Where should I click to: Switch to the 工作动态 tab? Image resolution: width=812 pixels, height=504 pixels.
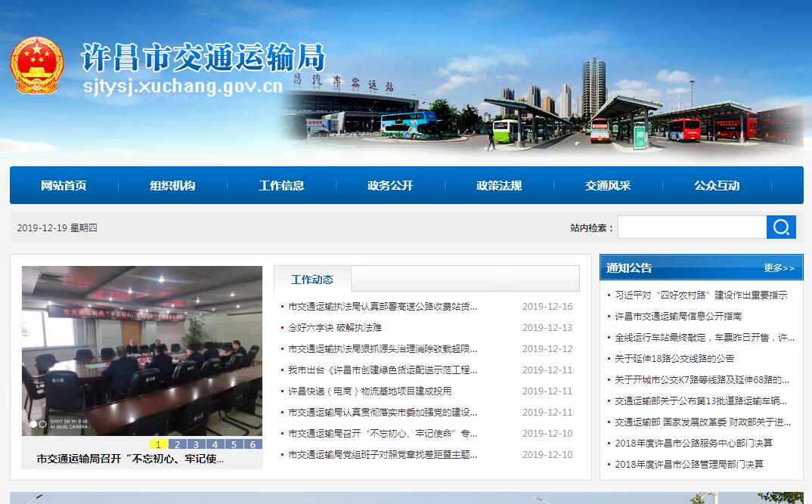312,280
